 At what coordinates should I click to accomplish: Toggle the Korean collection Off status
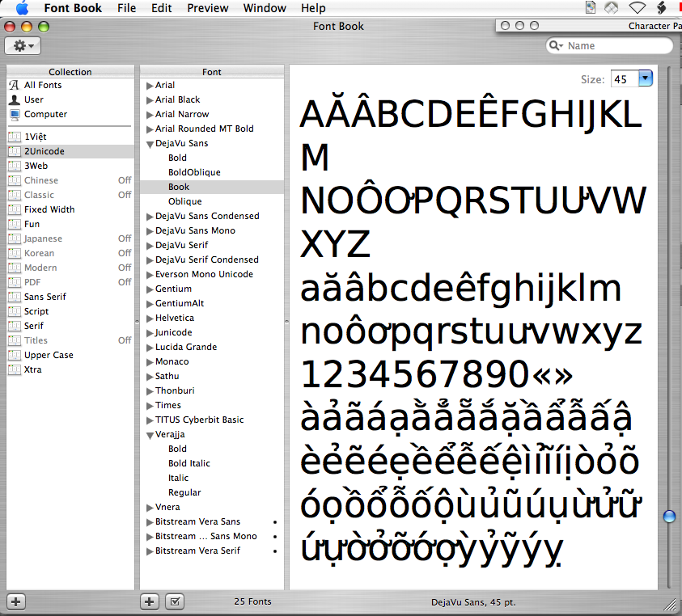point(125,253)
